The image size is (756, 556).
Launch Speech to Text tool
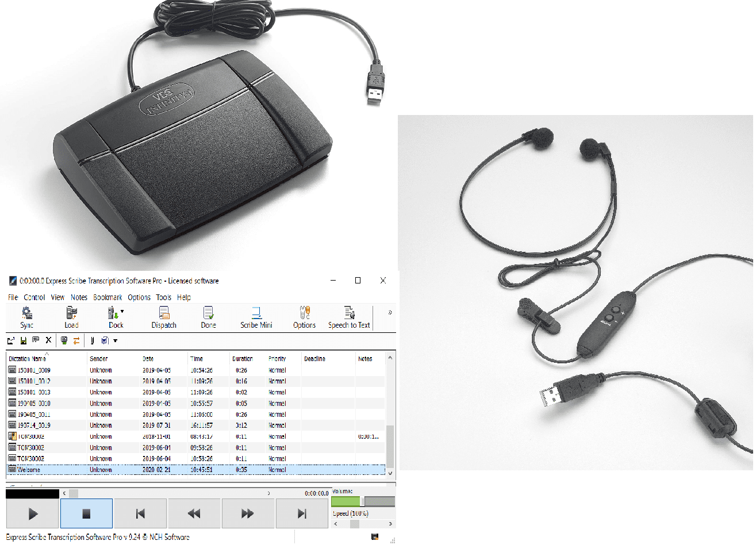coord(349,317)
